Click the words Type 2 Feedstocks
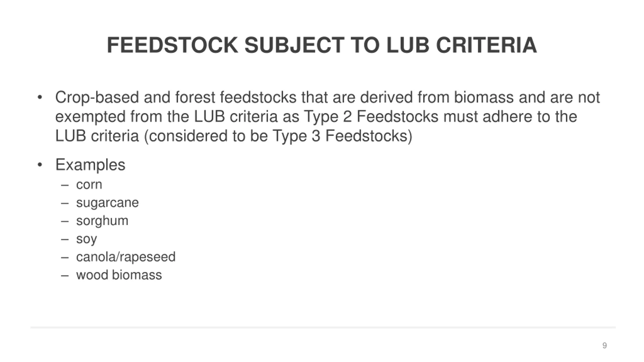Image resolution: width=644 pixels, height=362 pixels. (x=371, y=117)
